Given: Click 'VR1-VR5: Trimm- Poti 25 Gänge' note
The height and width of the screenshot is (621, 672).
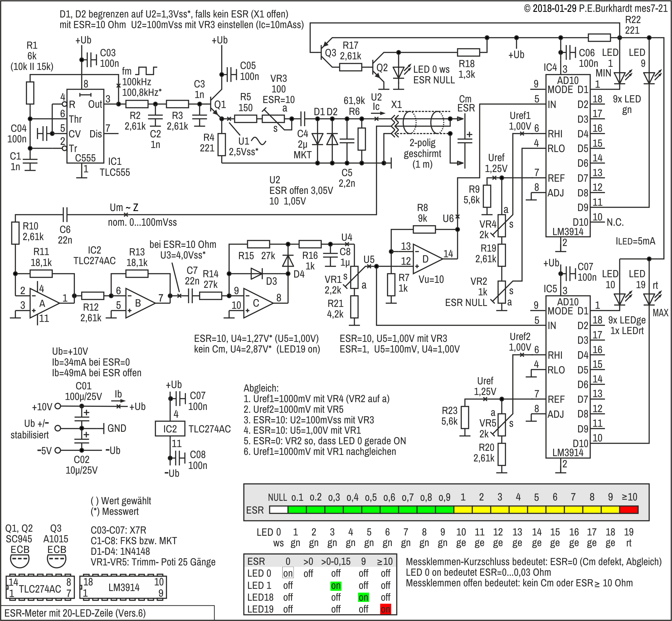Looking at the screenshot, I should coord(153,562).
